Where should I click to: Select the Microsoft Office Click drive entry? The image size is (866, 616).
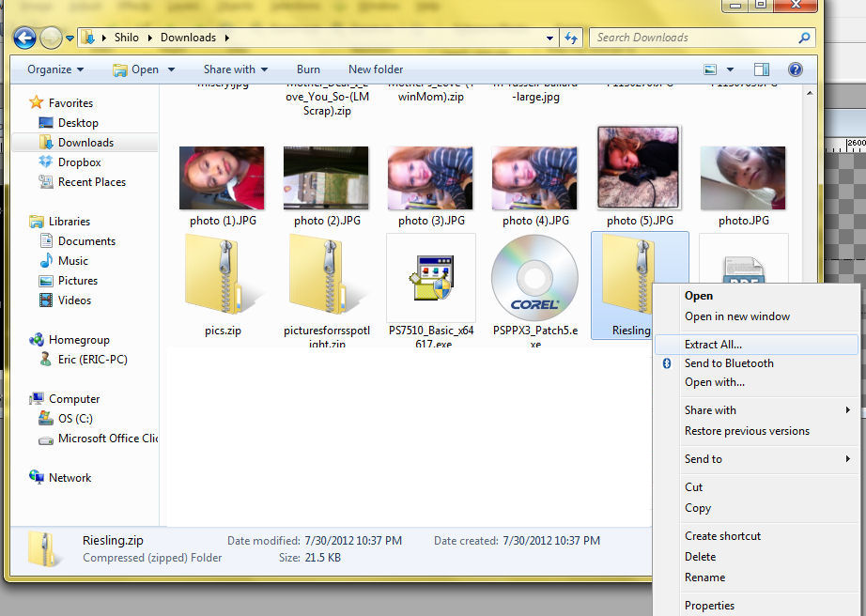[99, 439]
